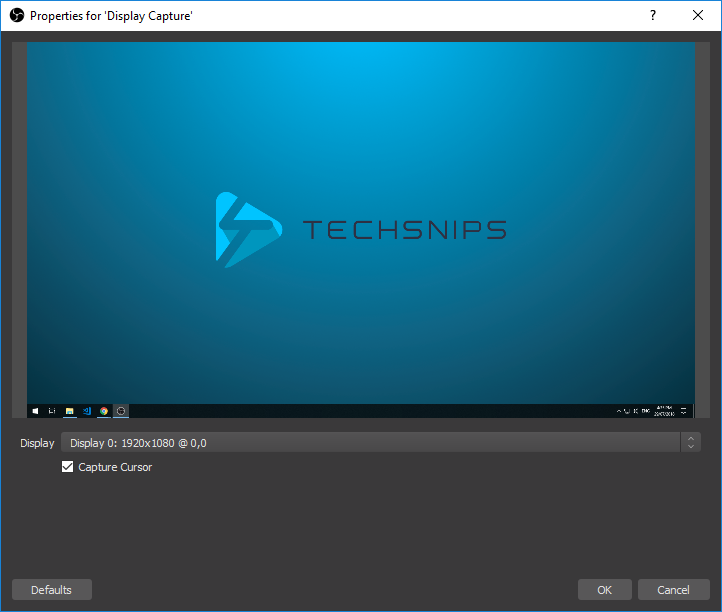This screenshot has height=612, width=722.
Task: Click the Display combo box up-down arrows
Action: 691,443
